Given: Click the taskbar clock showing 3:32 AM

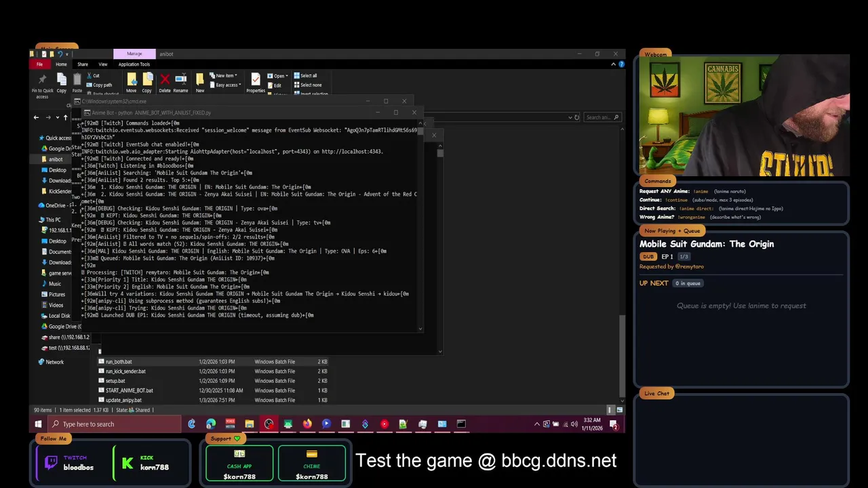Looking at the screenshot, I should (x=593, y=424).
